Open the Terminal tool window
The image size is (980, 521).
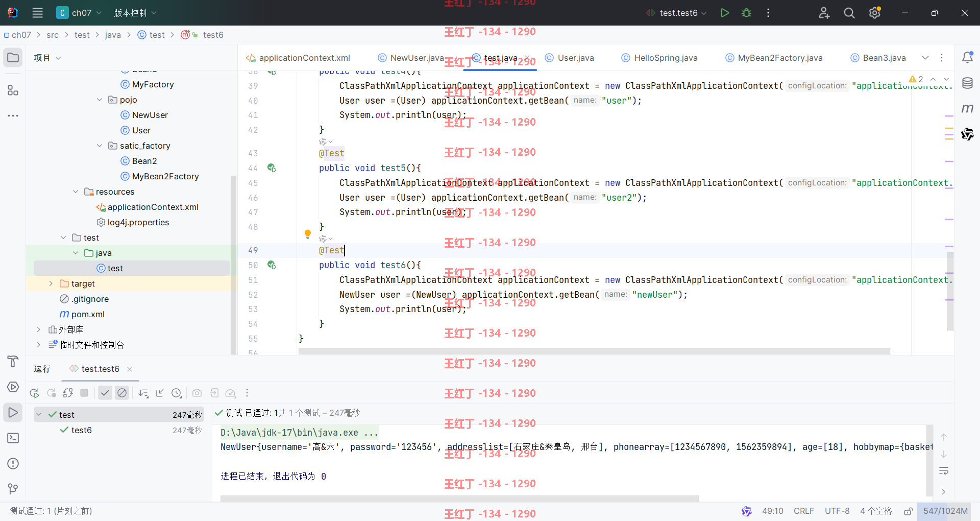pyautogui.click(x=13, y=438)
